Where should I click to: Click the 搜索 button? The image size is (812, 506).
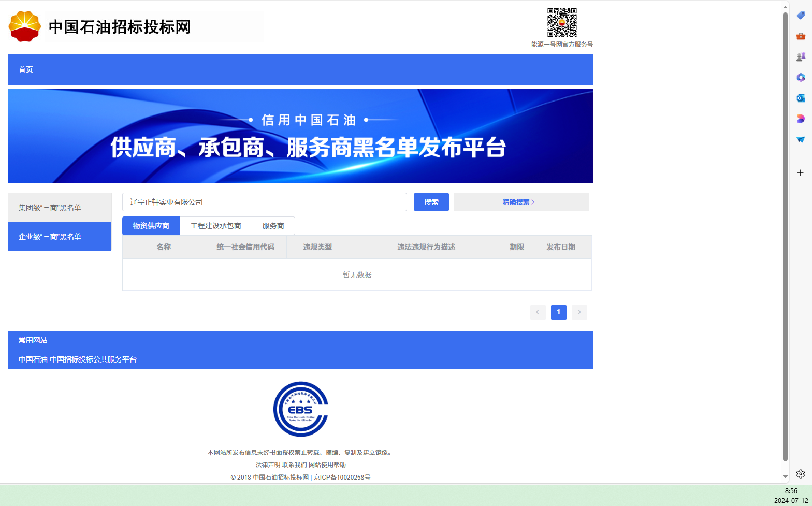tap(431, 202)
